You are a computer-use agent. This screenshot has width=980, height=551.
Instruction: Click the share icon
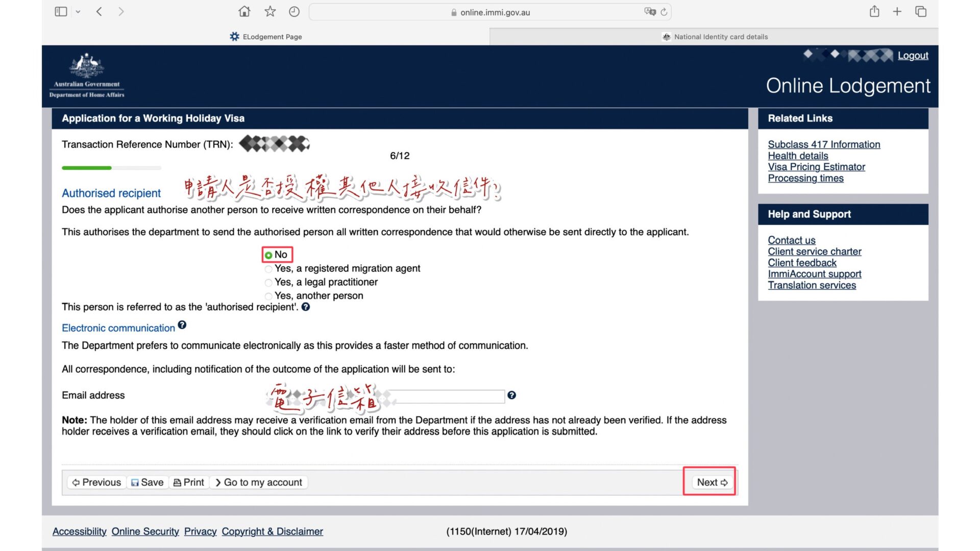[874, 12]
